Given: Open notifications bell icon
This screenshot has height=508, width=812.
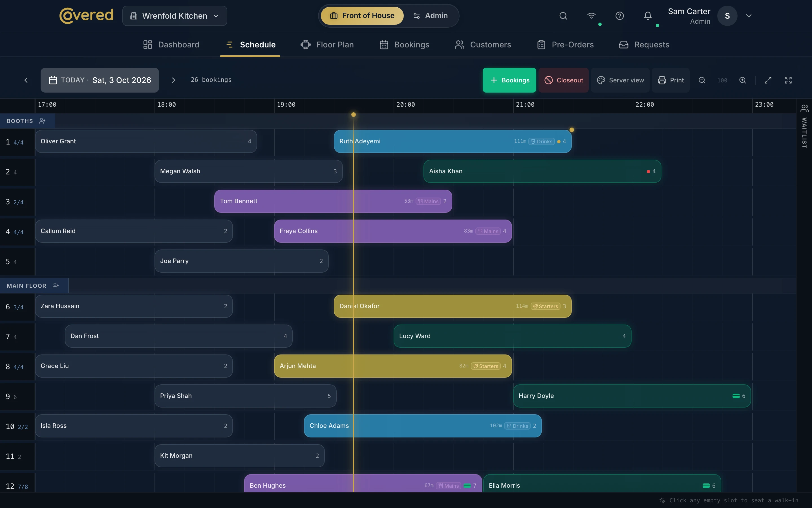Looking at the screenshot, I should tap(648, 16).
